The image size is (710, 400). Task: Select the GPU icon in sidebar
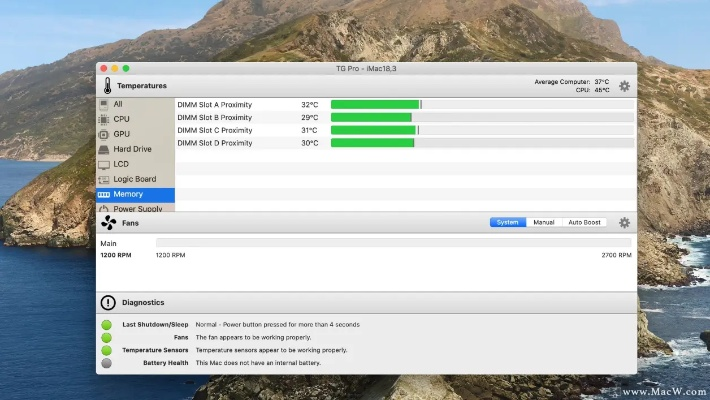pyautogui.click(x=104, y=134)
